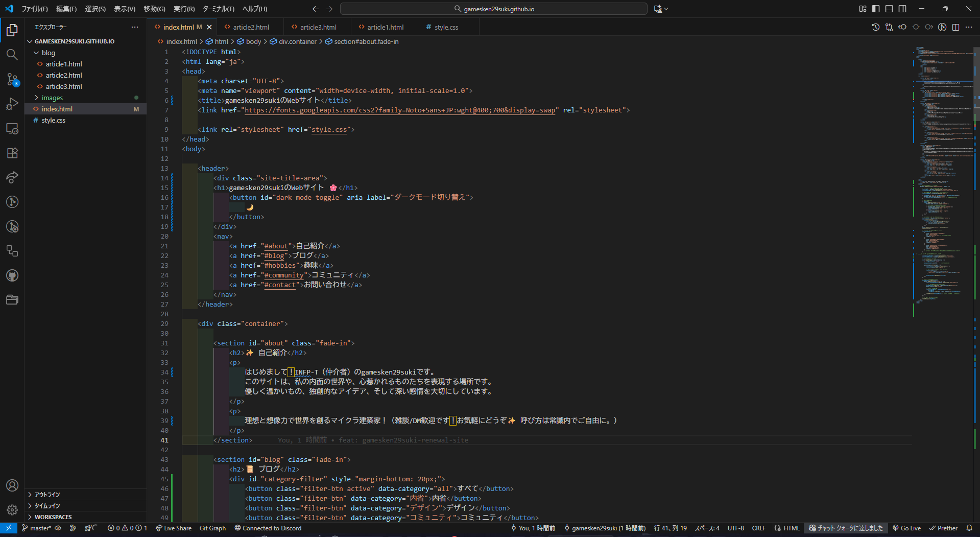This screenshot has width=980, height=537.
Task: Switch to the article2.html tab
Action: [x=251, y=27]
